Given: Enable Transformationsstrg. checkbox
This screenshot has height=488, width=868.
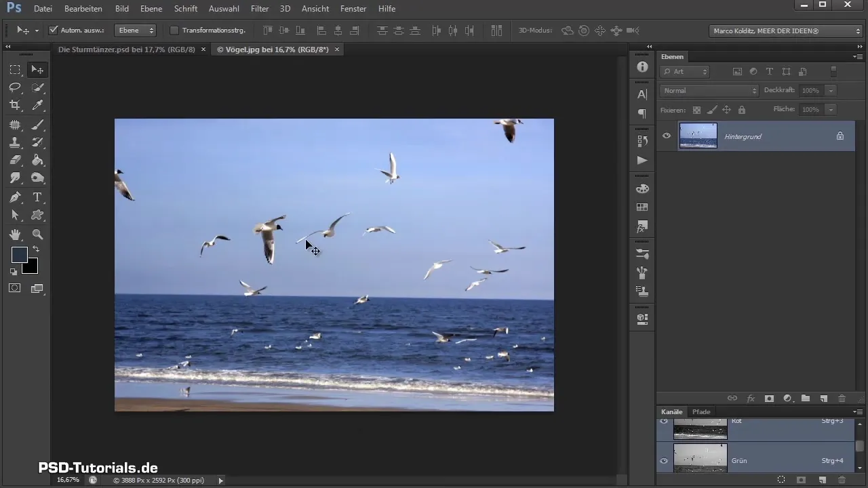Looking at the screenshot, I should pyautogui.click(x=174, y=30).
